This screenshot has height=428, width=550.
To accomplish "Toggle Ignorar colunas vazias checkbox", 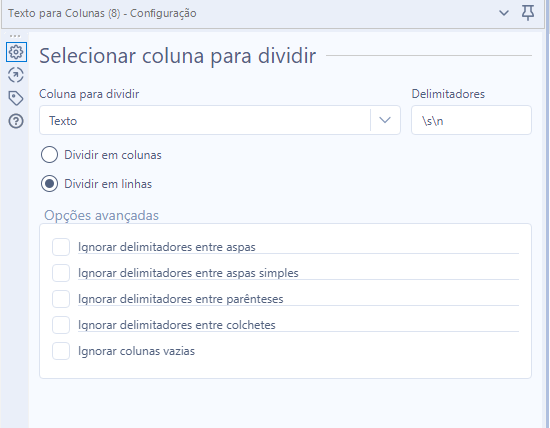I will point(61,351).
